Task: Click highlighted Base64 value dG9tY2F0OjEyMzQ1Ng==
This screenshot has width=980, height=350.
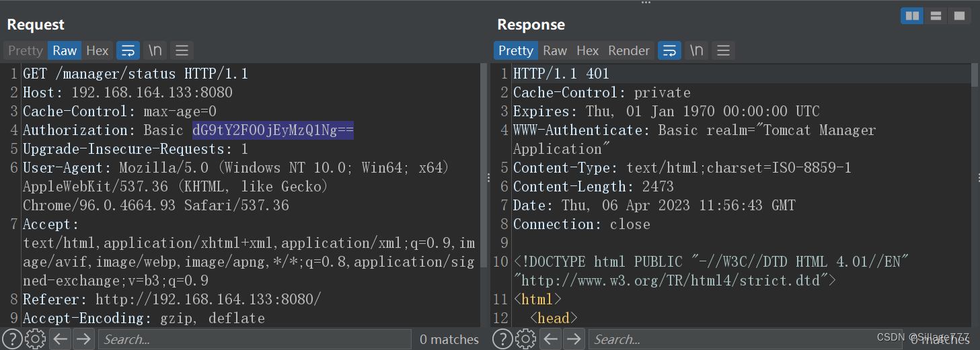Action: point(272,130)
